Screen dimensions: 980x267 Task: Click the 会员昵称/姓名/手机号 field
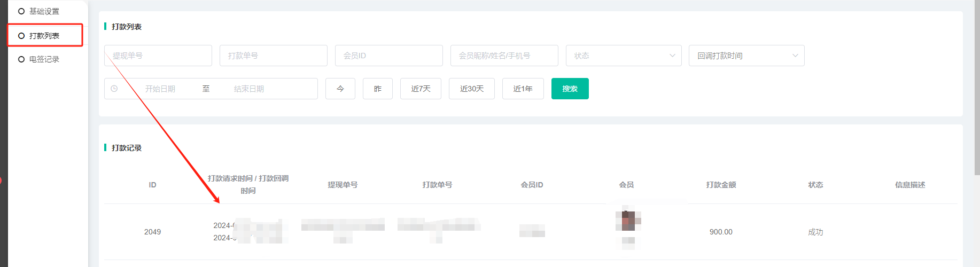coord(504,56)
